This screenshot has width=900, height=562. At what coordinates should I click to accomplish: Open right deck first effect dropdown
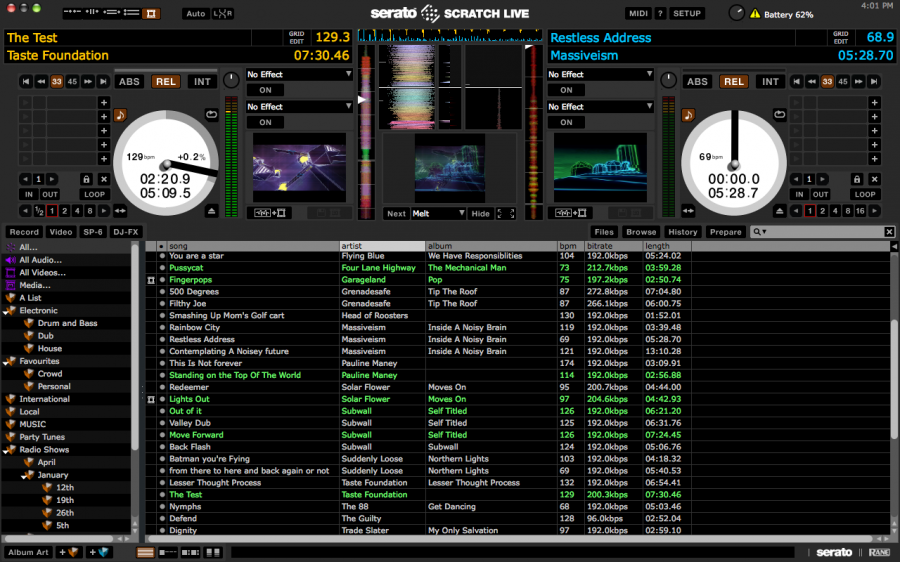click(x=600, y=74)
